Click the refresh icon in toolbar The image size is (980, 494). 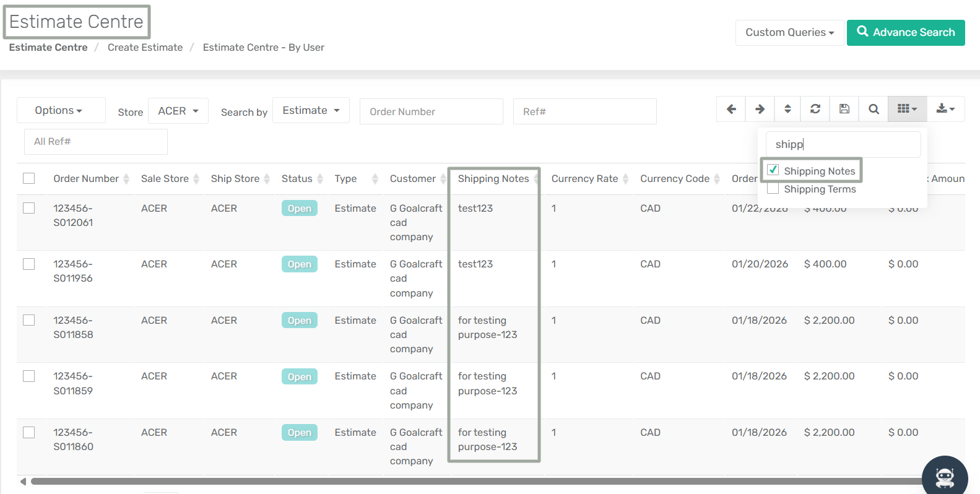(x=815, y=109)
